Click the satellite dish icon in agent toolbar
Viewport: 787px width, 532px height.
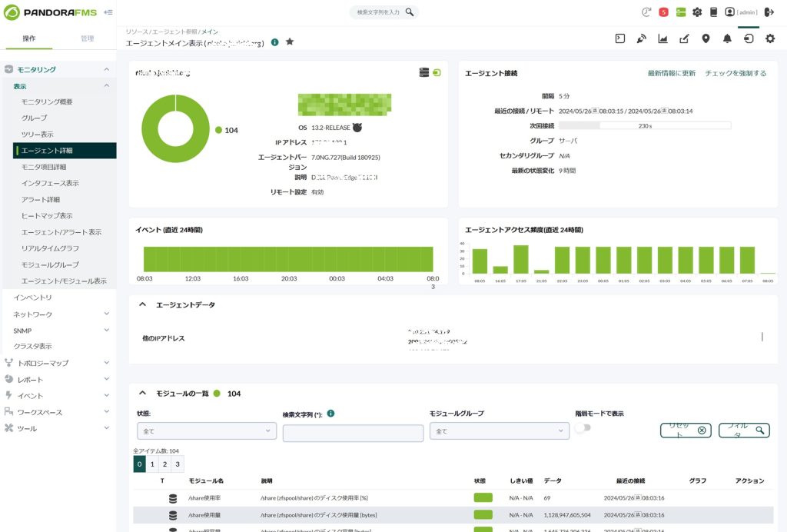(x=642, y=38)
